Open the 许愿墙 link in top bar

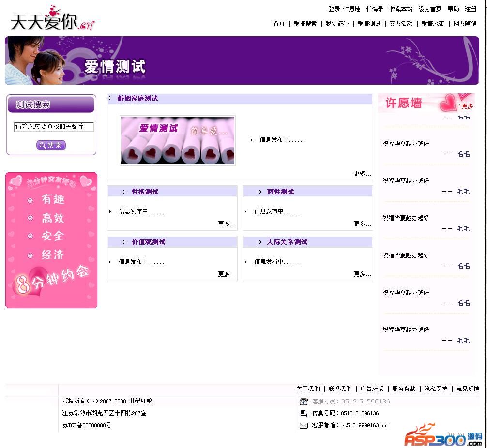[351, 9]
